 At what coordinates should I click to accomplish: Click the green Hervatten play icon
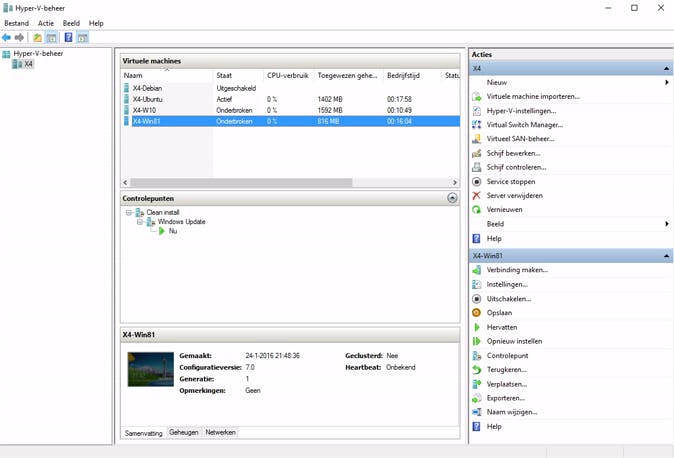click(476, 327)
